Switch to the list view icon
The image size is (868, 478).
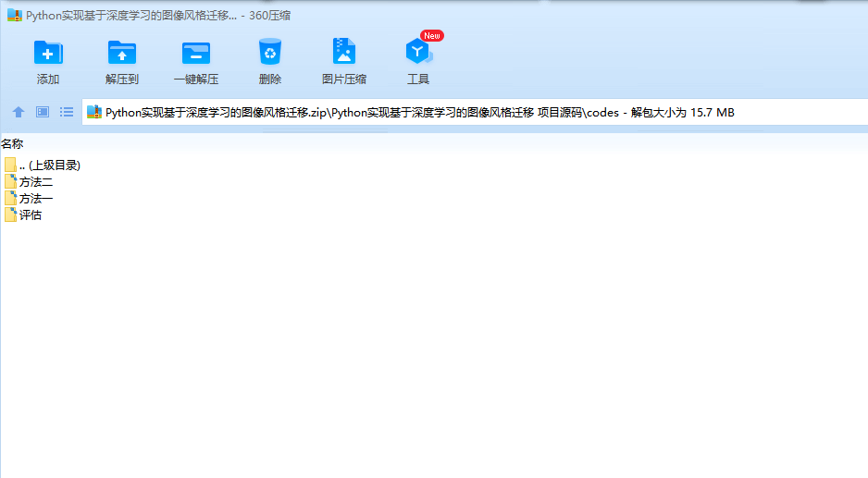(x=67, y=112)
